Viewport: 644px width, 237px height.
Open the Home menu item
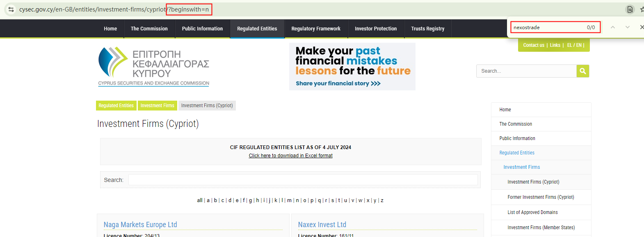(110, 29)
